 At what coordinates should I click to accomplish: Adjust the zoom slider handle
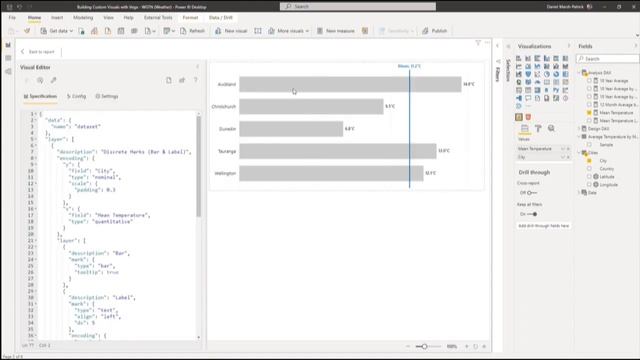tap(424, 347)
